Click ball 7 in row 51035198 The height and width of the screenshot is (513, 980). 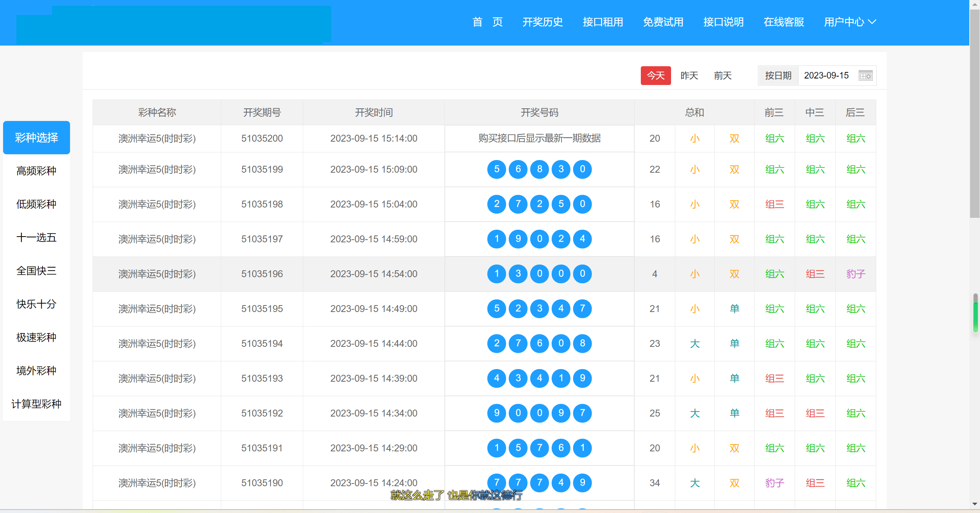(x=518, y=204)
